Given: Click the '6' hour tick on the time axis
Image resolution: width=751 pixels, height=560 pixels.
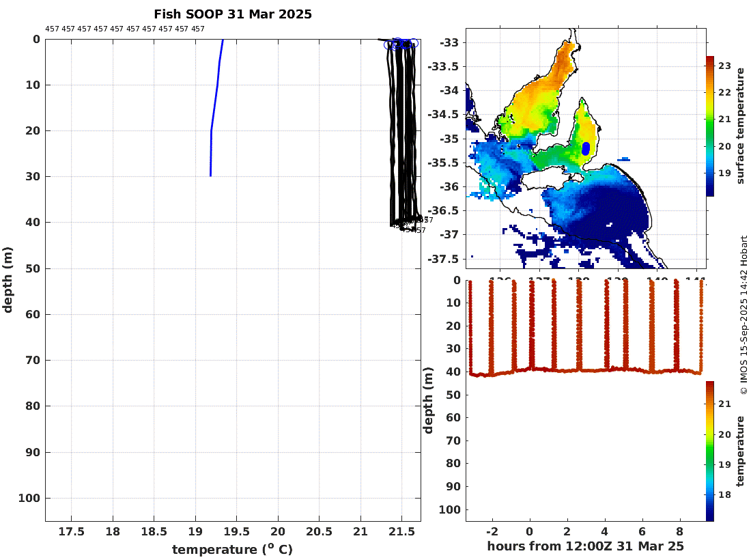Looking at the screenshot, I should 642,531.
